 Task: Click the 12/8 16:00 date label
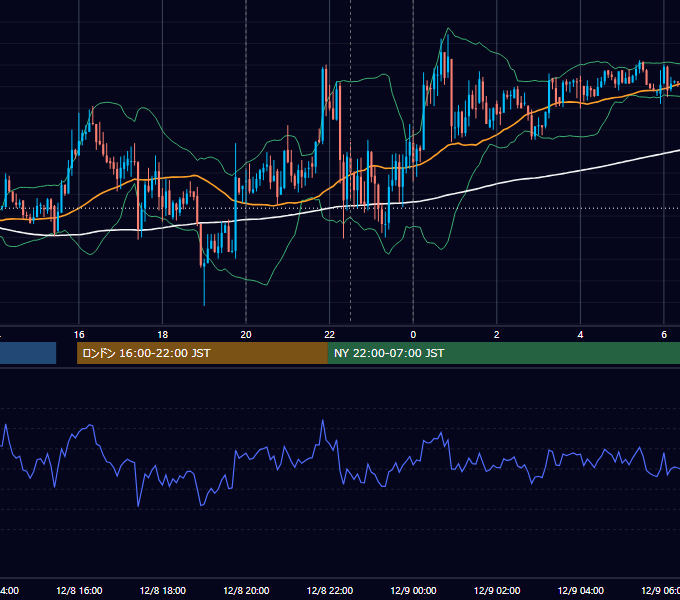click(79, 590)
